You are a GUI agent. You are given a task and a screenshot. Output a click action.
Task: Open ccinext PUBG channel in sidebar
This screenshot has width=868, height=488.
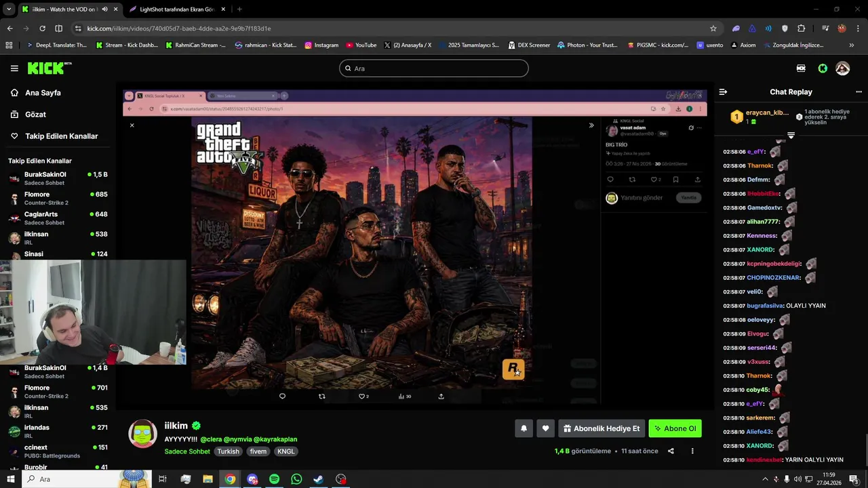pyautogui.click(x=58, y=451)
